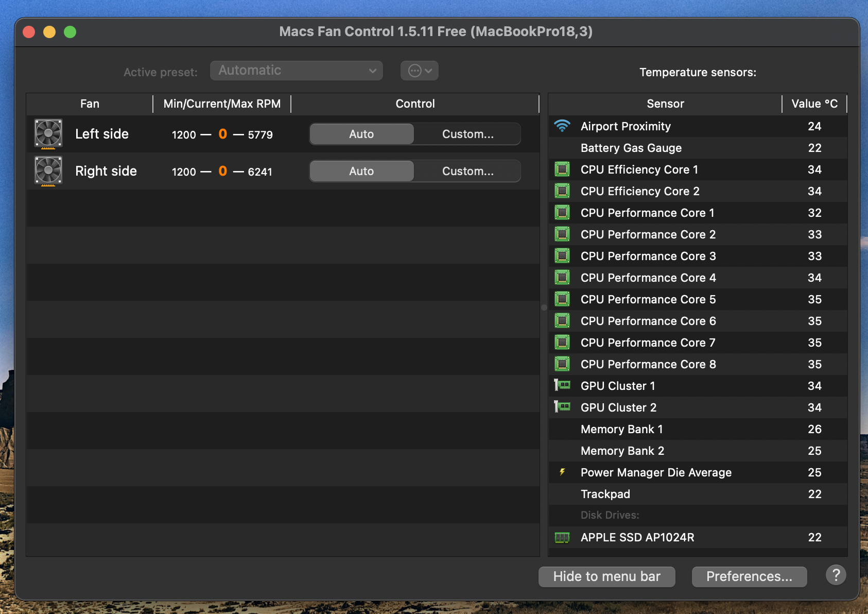Select the Left side fan name
Screen dimensions: 868x614
(102, 134)
